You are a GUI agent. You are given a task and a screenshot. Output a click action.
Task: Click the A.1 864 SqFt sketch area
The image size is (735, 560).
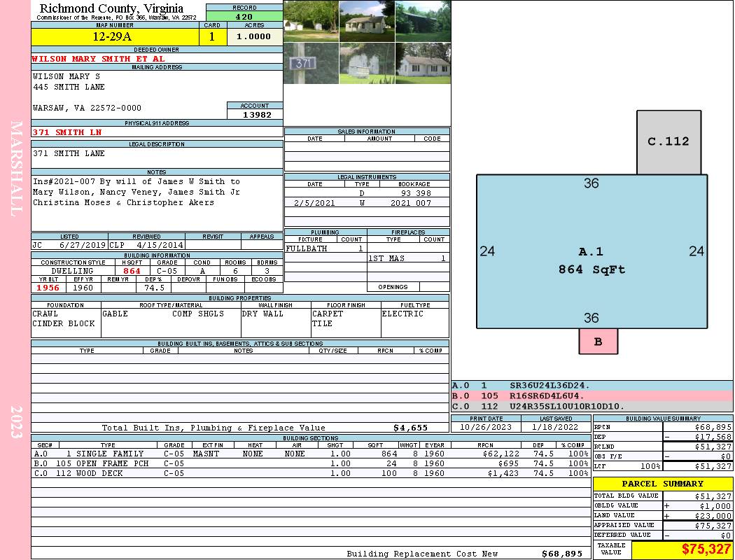pyautogui.click(x=591, y=260)
